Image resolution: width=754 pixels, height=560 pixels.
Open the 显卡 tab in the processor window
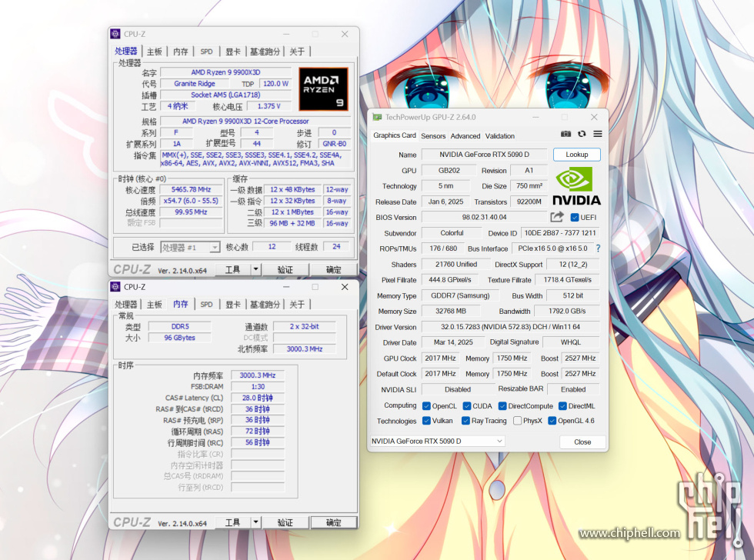click(x=232, y=52)
